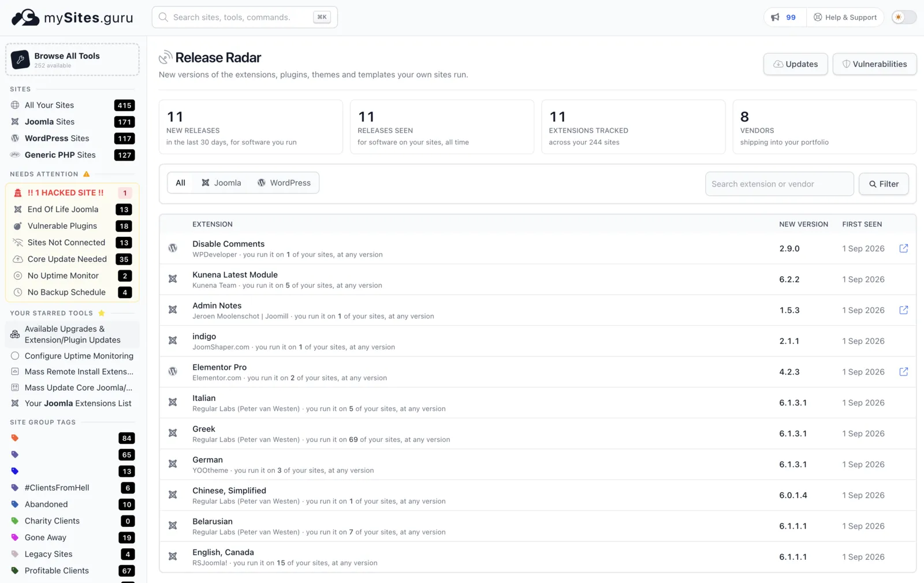Click version 6.1.3.1 in Greek row
924x583 pixels.
click(x=793, y=433)
